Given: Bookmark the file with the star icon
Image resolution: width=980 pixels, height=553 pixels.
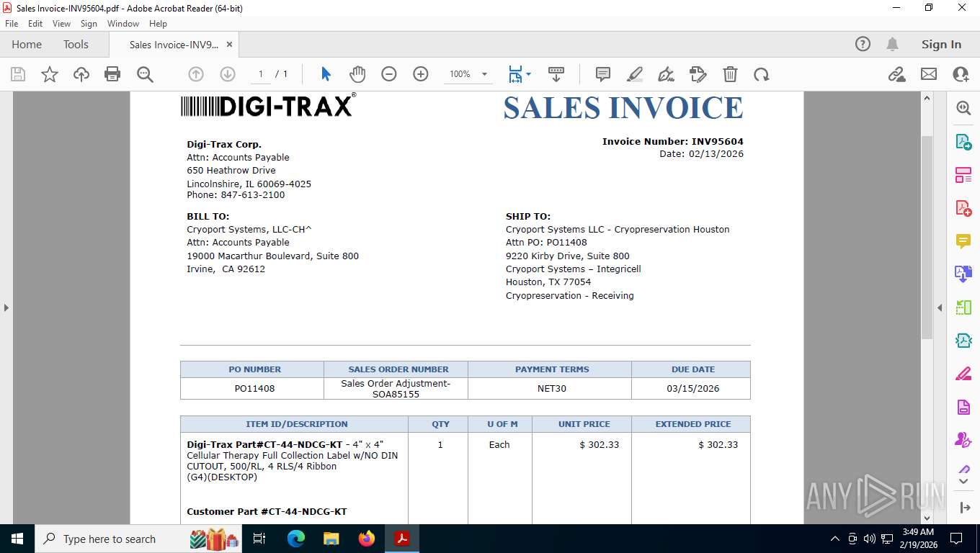Looking at the screenshot, I should point(50,74).
